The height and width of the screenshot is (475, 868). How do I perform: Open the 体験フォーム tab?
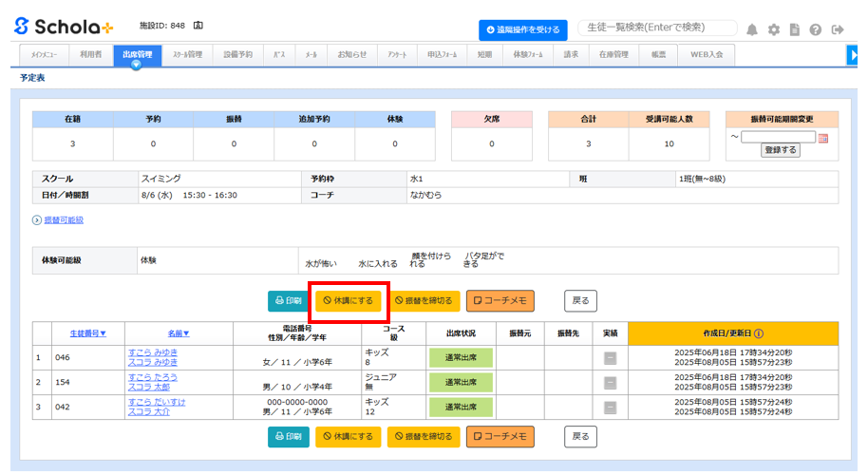528,55
